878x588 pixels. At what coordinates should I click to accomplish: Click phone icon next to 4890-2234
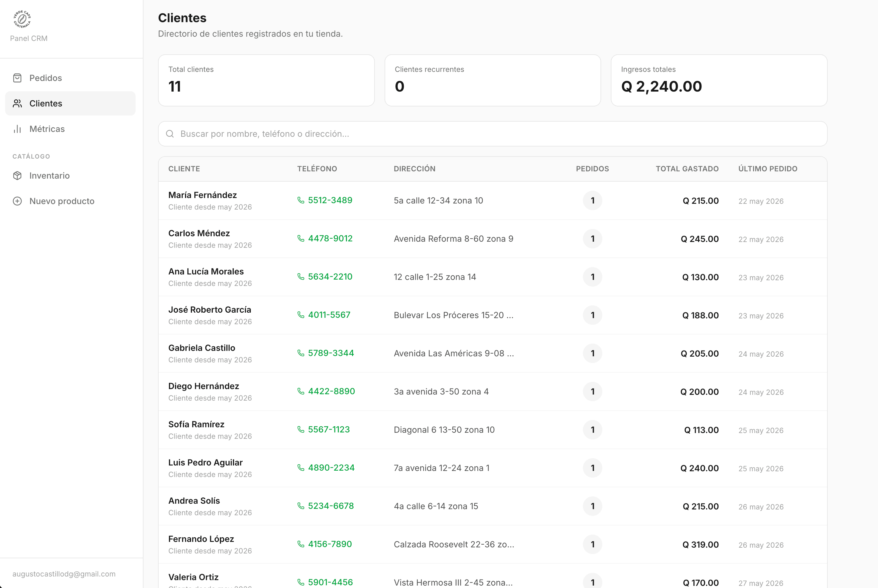point(301,468)
